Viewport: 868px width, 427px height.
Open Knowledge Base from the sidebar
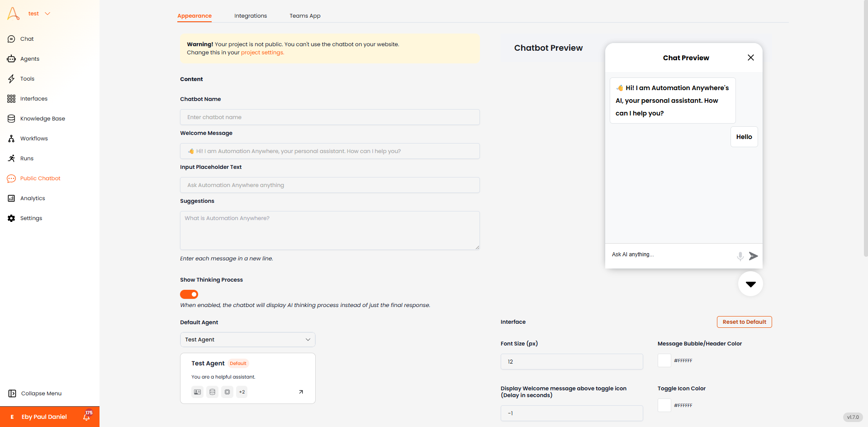click(x=42, y=119)
